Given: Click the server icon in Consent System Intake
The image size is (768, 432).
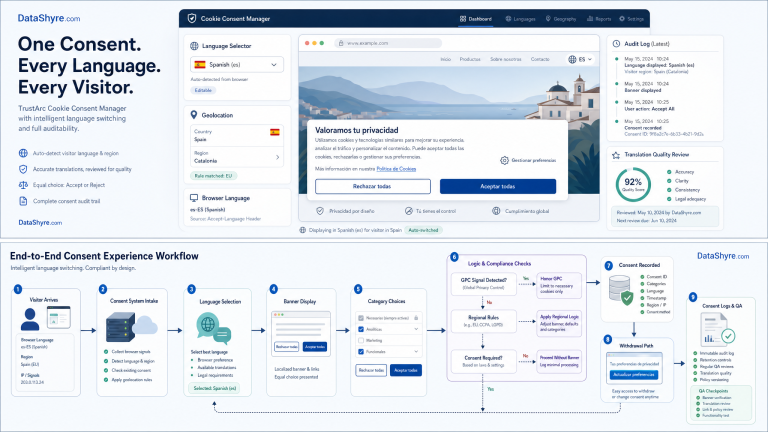Looking at the screenshot, I should (x=120, y=328).
